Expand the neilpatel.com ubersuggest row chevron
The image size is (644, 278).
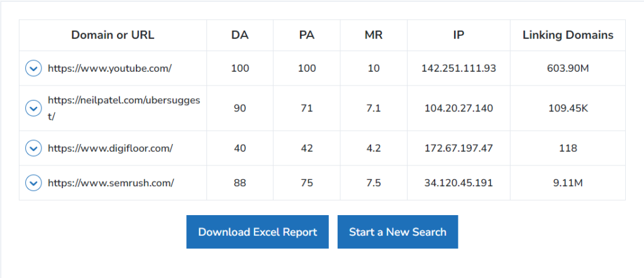33,108
